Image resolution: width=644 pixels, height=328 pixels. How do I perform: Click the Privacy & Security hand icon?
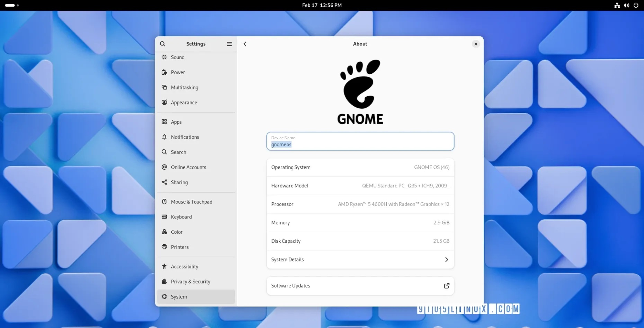[x=164, y=282]
